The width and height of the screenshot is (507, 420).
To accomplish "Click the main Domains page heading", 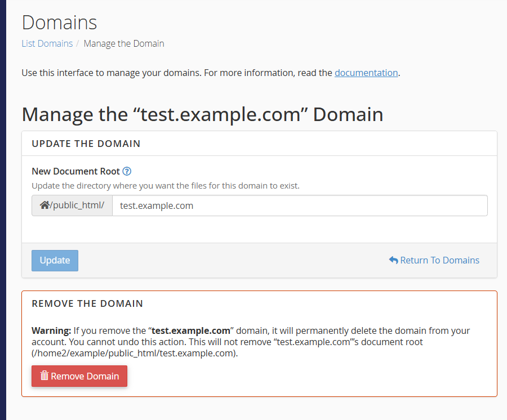I will tap(59, 23).
